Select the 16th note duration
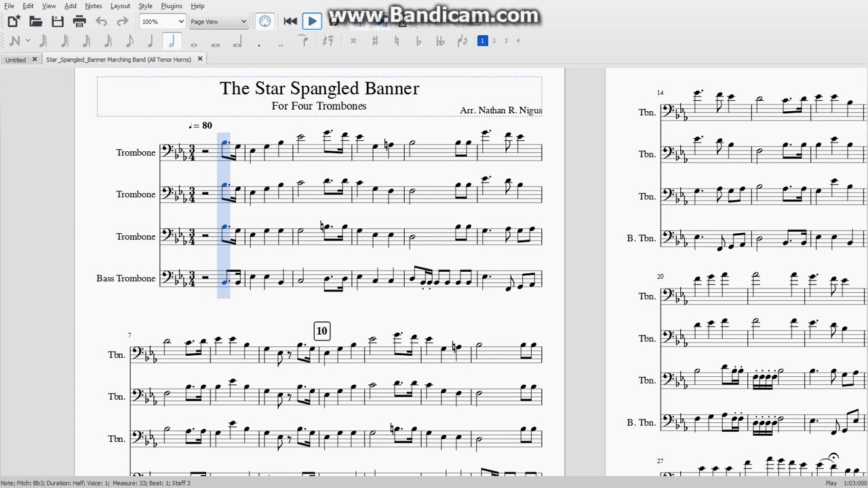 [108, 41]
